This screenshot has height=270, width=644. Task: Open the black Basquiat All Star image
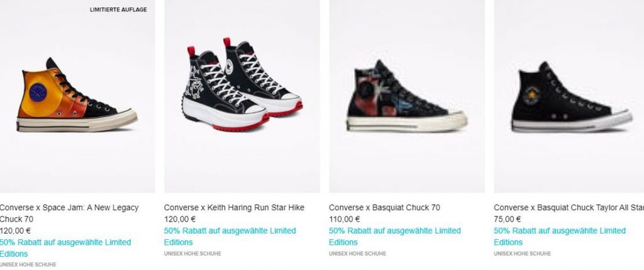pos(569,96)
